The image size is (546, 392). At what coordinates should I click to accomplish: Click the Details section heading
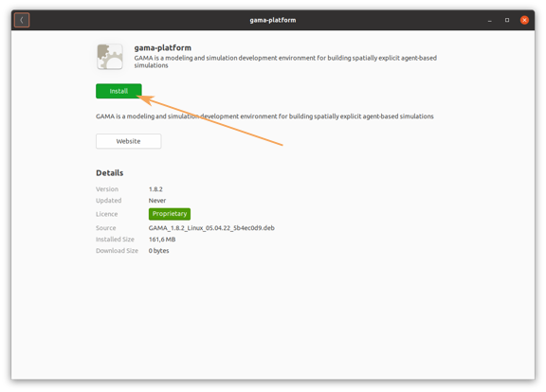click(x=110, y=173)
